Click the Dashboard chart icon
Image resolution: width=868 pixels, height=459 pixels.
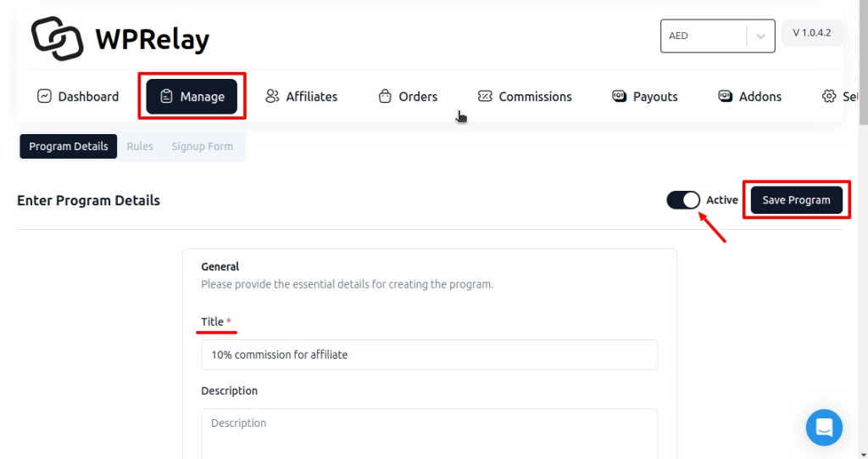tap(45, 96)
